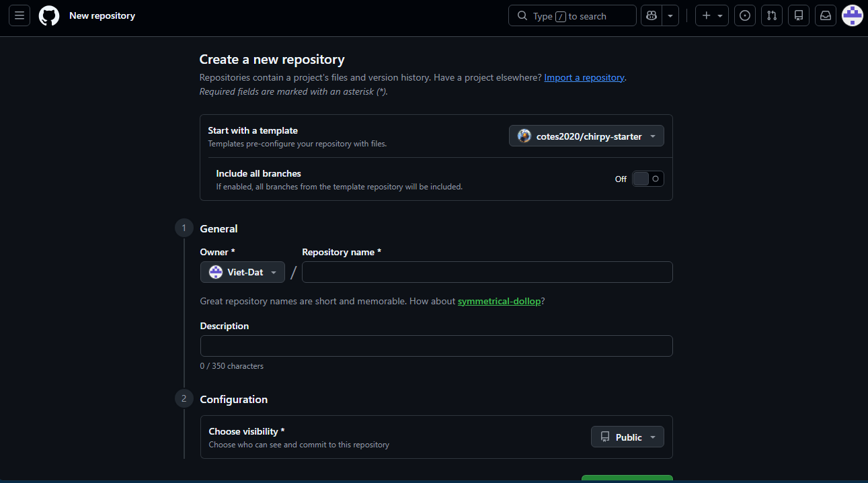Toggle 'Include all branches' switch
This screenshot has width=868, height=483.
(647, 179)
